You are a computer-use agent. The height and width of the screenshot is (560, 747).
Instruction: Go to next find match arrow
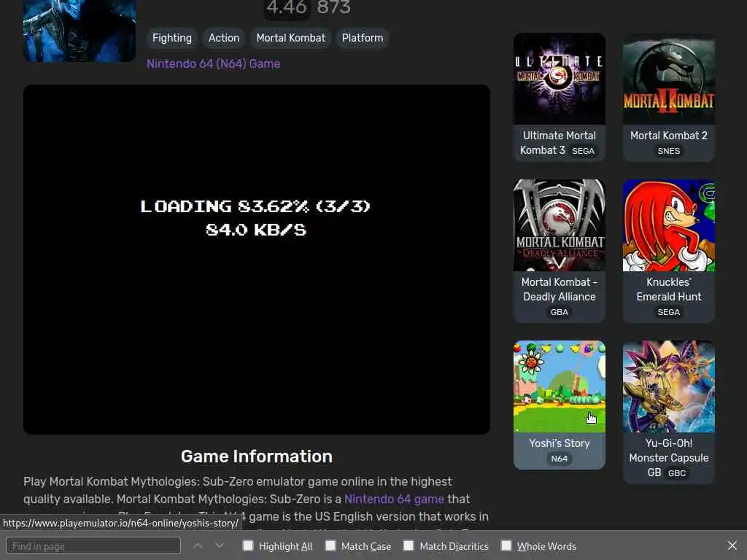pos(219,545)
